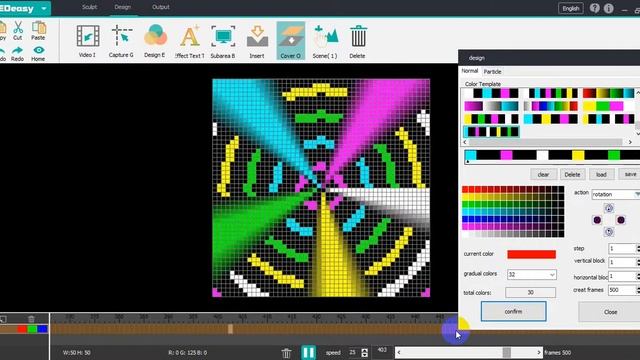640x360 pixels.
Task: Open the help question mark icon
Action: tap(595, 8)
